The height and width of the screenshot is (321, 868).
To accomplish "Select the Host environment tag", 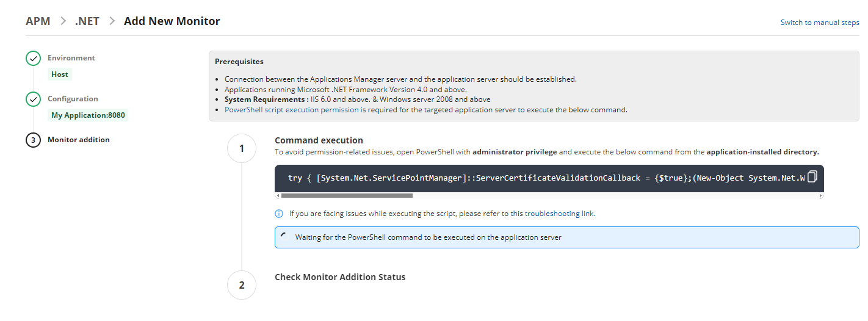I will click(x=60, y=74).
